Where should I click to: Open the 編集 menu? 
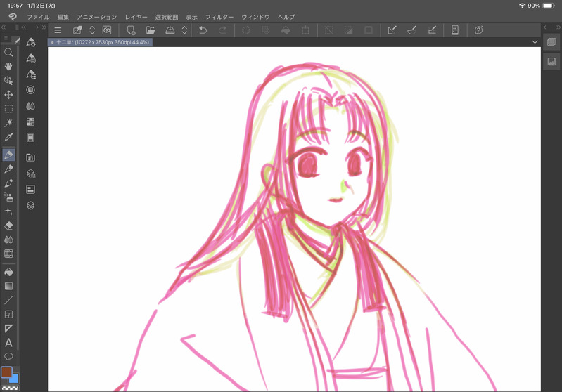(x=63, y=17)
